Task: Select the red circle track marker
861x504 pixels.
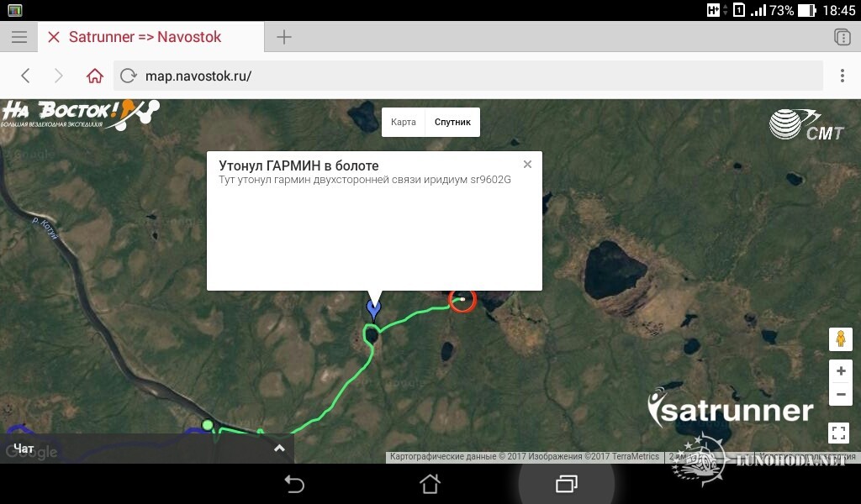Action: (462, 299)
